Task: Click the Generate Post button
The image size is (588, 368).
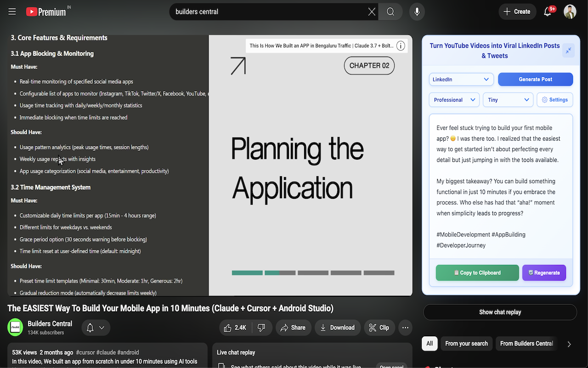Action: (x=536, y=79)
